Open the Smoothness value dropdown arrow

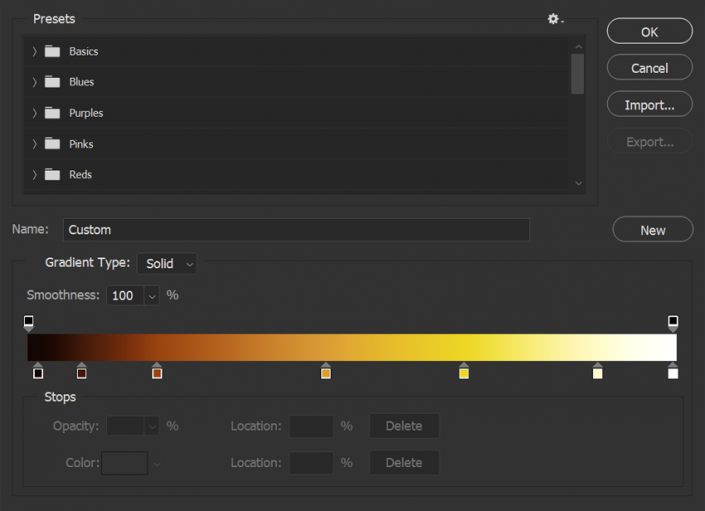[151, 296]
